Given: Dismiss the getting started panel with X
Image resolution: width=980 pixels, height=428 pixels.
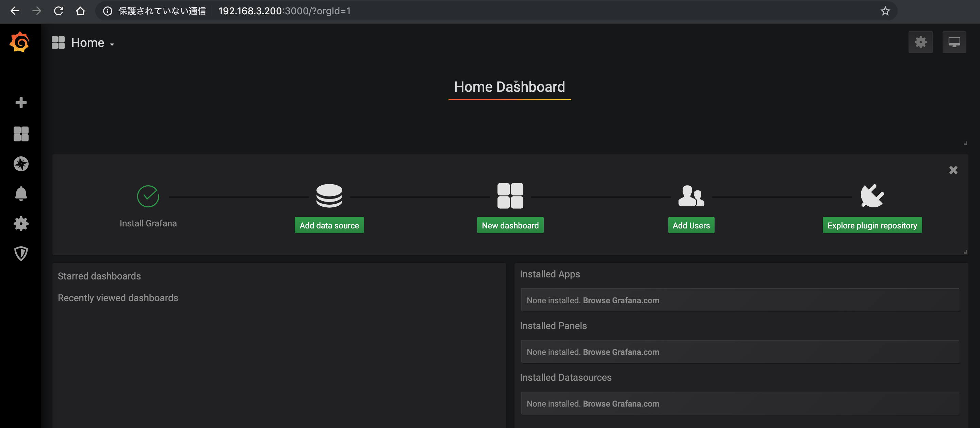Looking at the screenshot, I should [953, 170].
